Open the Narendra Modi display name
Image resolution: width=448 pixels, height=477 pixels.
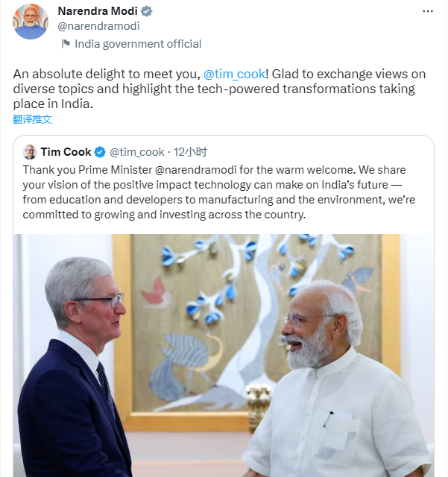pyautogui.click(x=98, y=11)
